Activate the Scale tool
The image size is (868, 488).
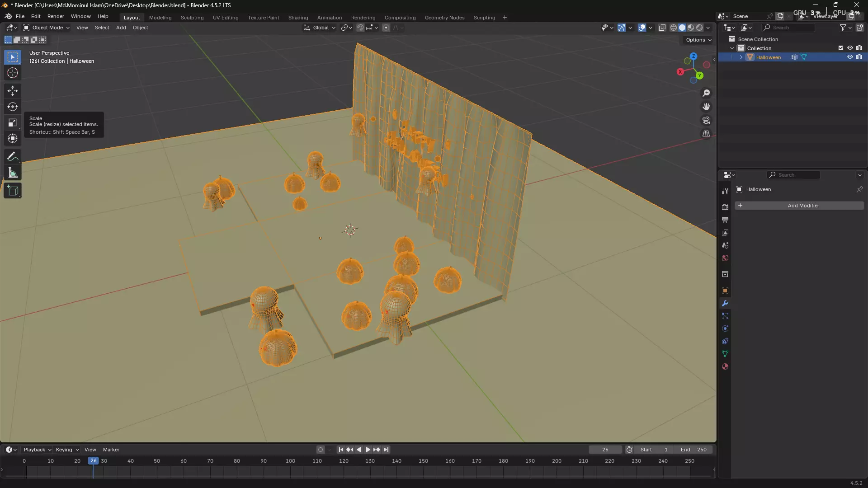pyautogui.click(x=12, y=122)
